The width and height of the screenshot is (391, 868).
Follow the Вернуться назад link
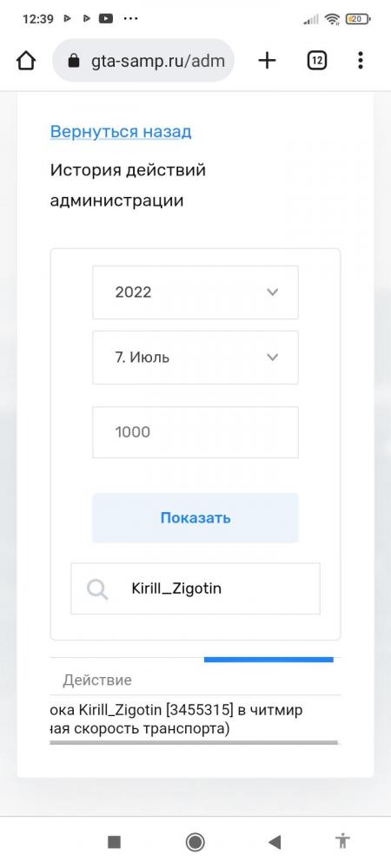click(121, 132)
